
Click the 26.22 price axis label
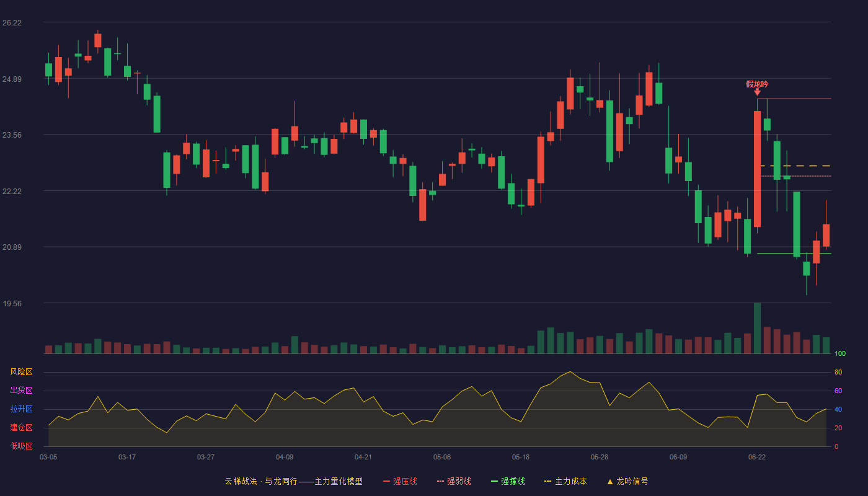(12, 23)
